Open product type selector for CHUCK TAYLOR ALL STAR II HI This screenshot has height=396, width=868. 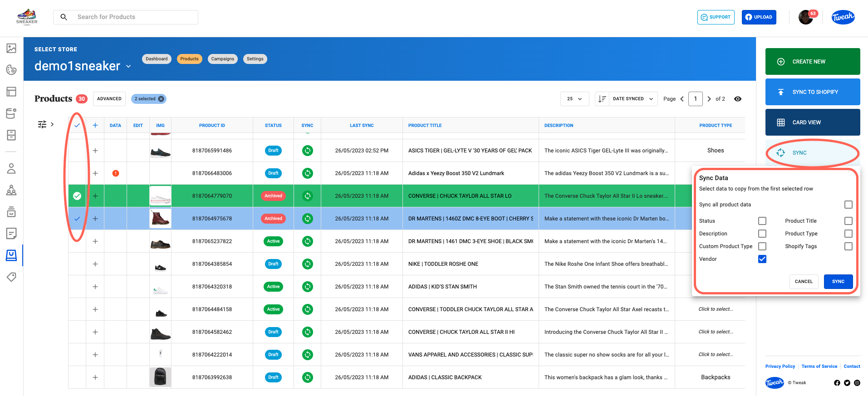pyautogui.click(x=716, y=332)
